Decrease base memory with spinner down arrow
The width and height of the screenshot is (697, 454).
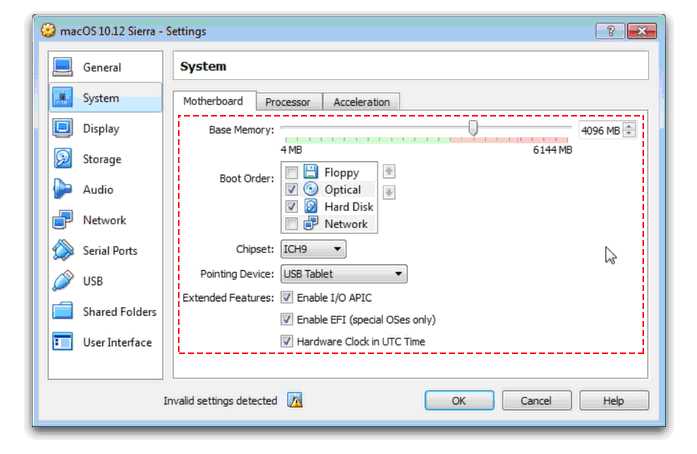(x=629, y=133)
